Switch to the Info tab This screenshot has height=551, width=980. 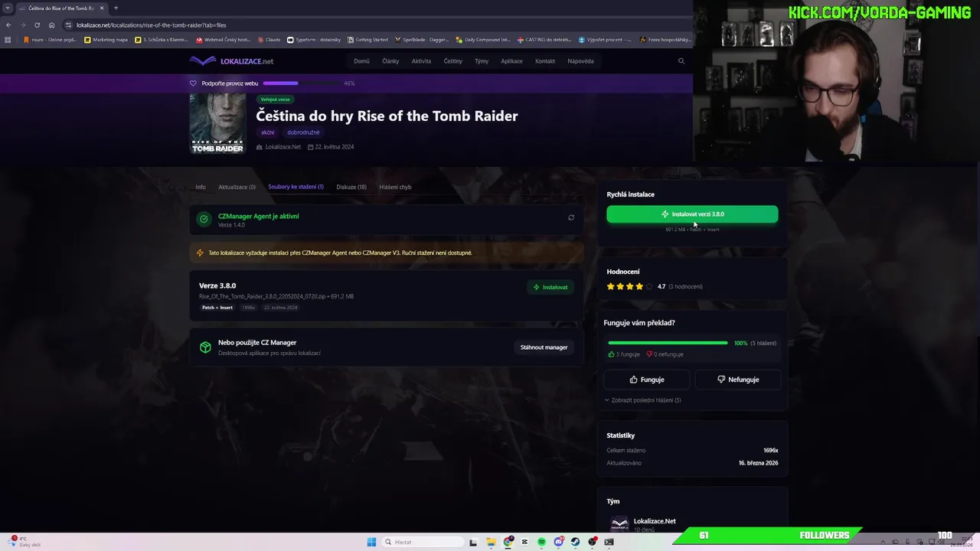(201, 187)
